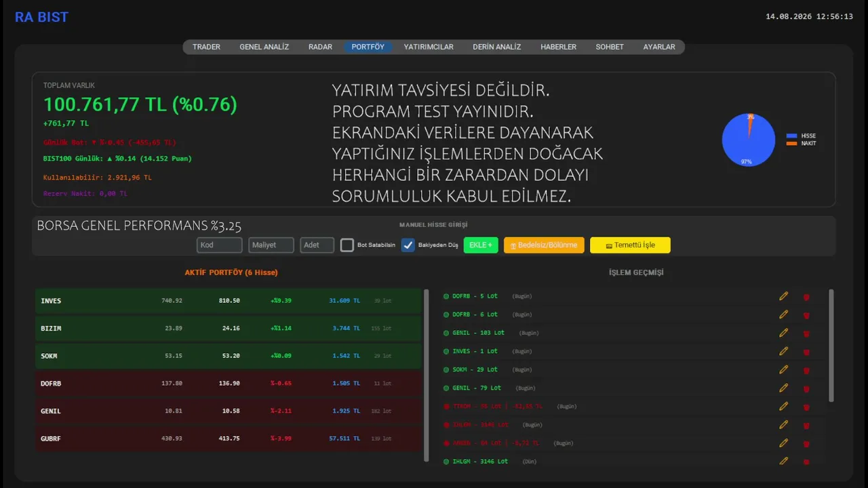Click the Kullanılabilir: 2.921,96 TL line

(x=97, y=178)
